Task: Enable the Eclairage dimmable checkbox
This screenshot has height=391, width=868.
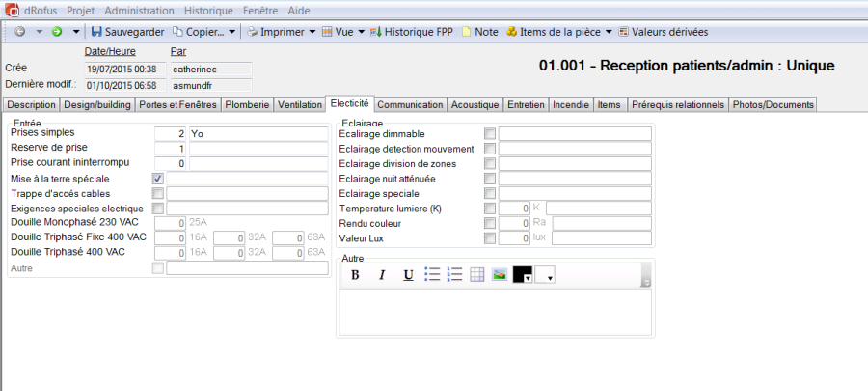Action: (x=490, y=134)
